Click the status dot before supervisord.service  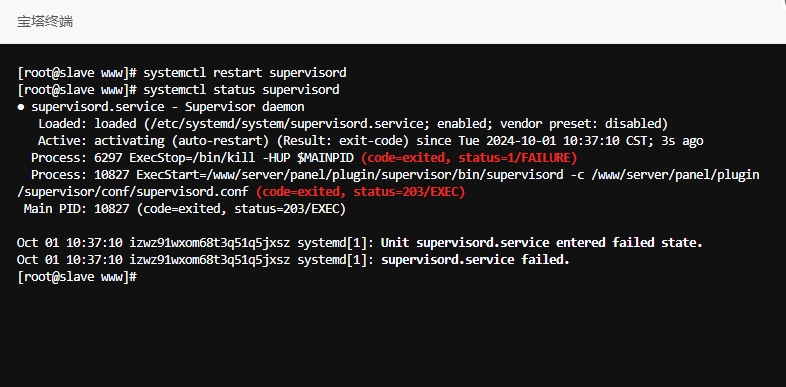click(x=20, y=107)
